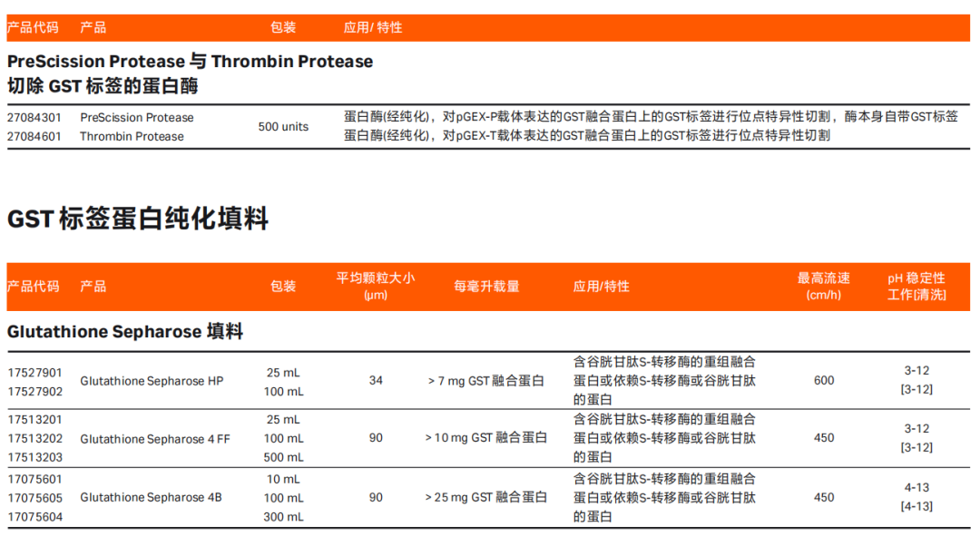The image size is (980, 536).
Task: Select product code 17527901
Action: pyautogui.click(x=35, y=373)
